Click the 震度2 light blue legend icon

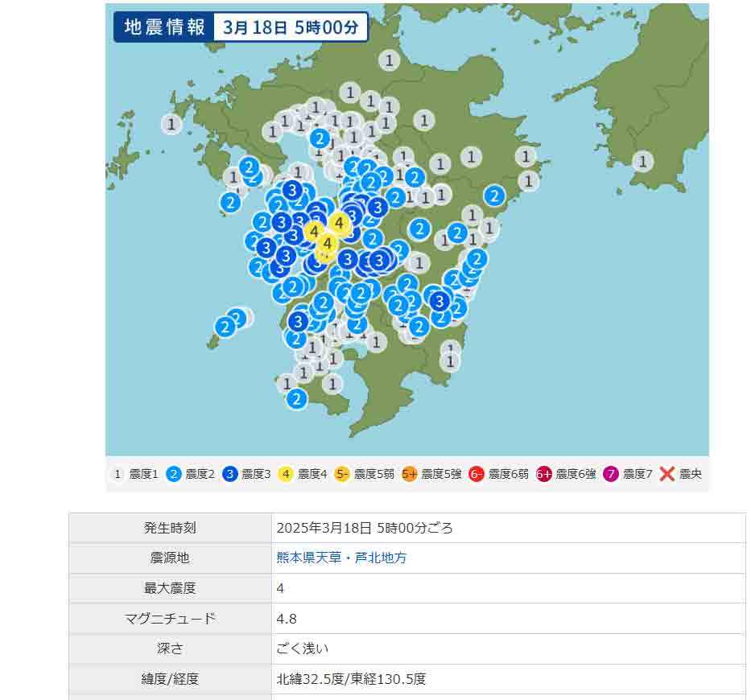(x=174, y=474)
